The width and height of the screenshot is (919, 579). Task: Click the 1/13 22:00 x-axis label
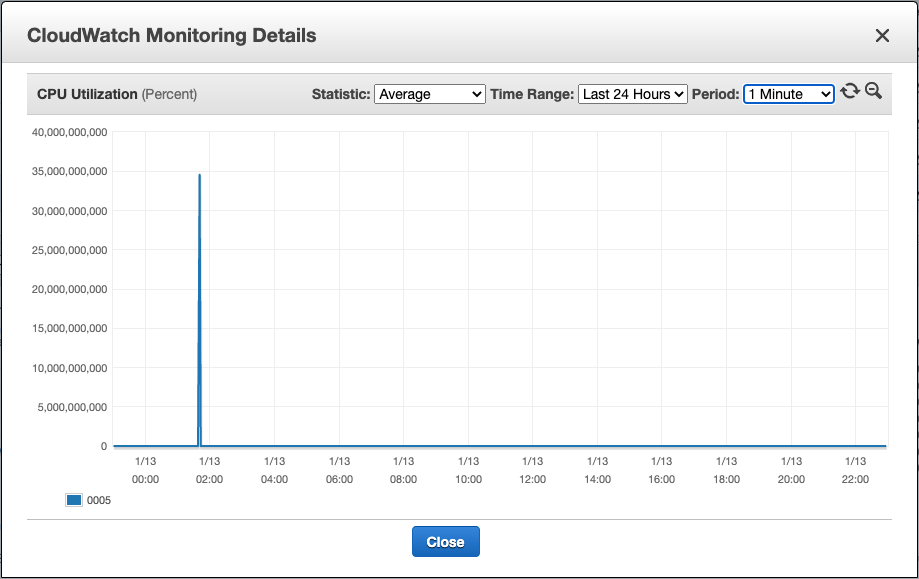click(855, 470)
